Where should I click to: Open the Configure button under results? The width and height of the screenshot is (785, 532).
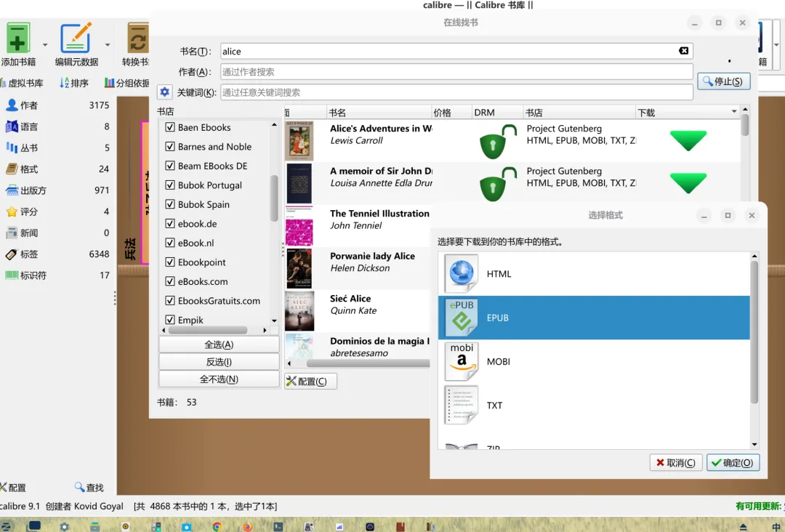(x=310, y=382)
